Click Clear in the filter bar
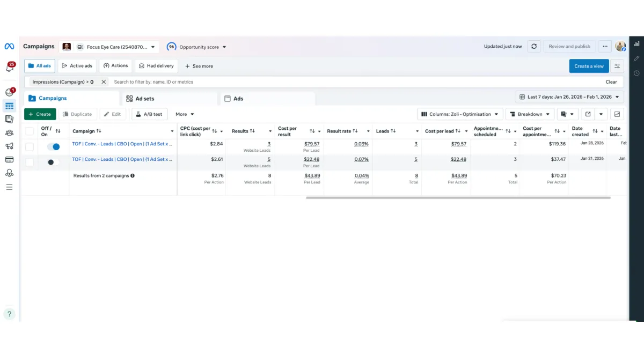644x362 pixels. 611,82
